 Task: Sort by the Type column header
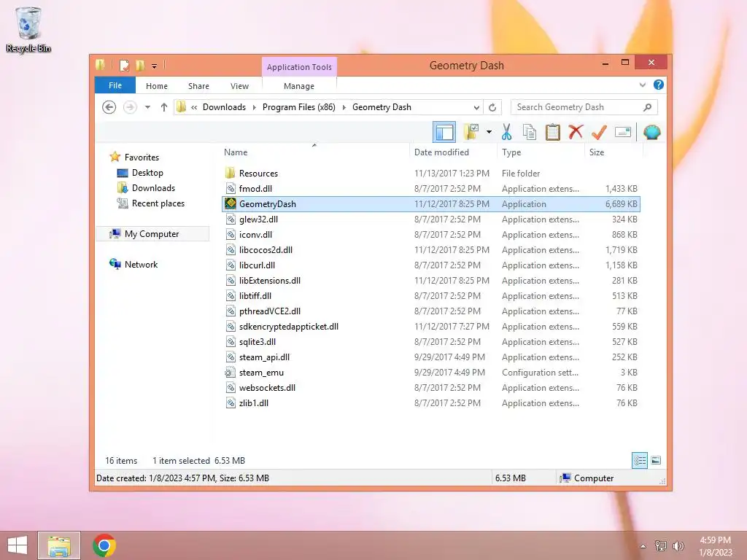tap(511, 152)
